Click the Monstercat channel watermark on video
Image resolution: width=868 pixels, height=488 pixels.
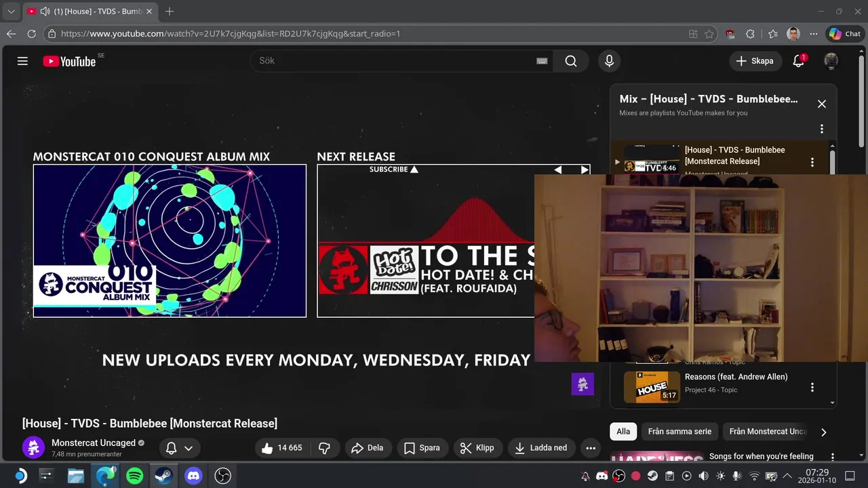[583, 384]
